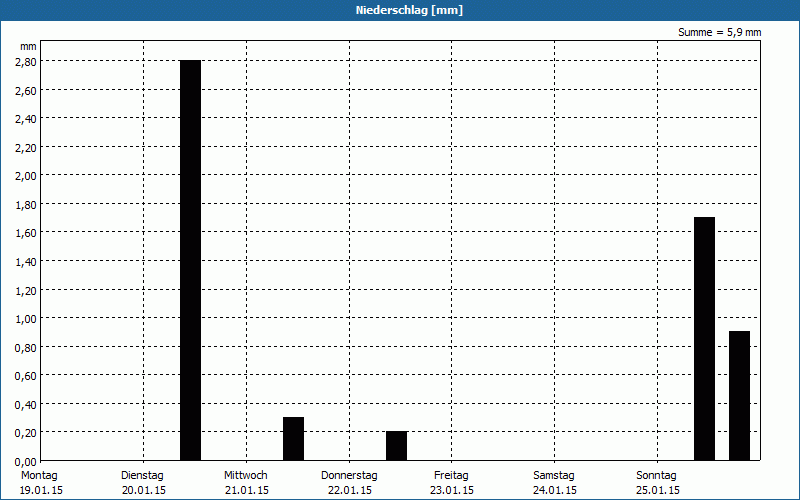Click the 0,90 mm bar on Sonntag
This screenshot has height=500, width=800.
(739, 396)
